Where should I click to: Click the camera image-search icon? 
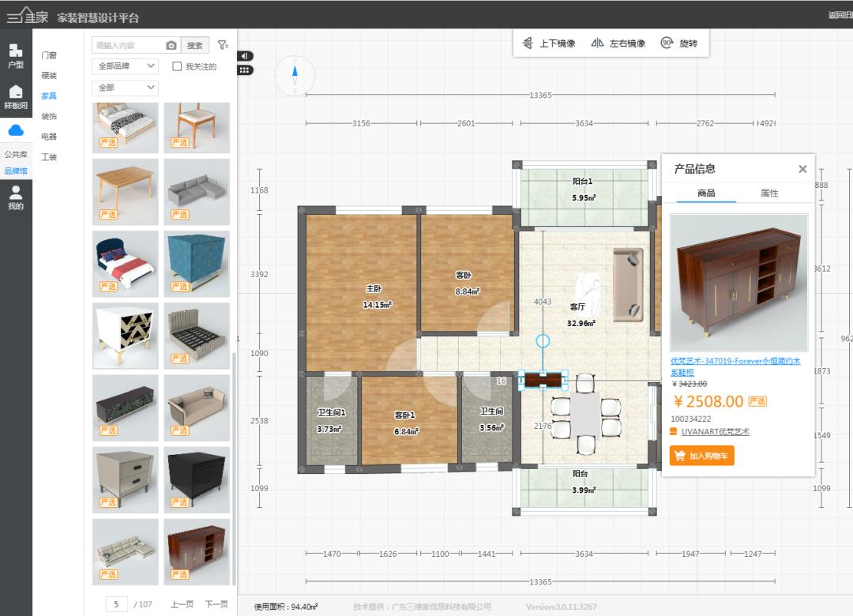click(x=171, y=46)
